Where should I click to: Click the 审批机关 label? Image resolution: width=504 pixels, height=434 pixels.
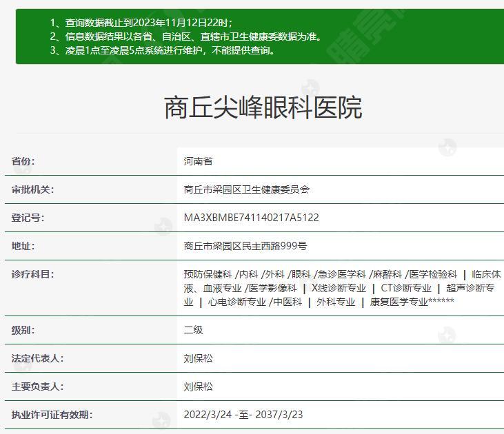(x=33, y=189)
